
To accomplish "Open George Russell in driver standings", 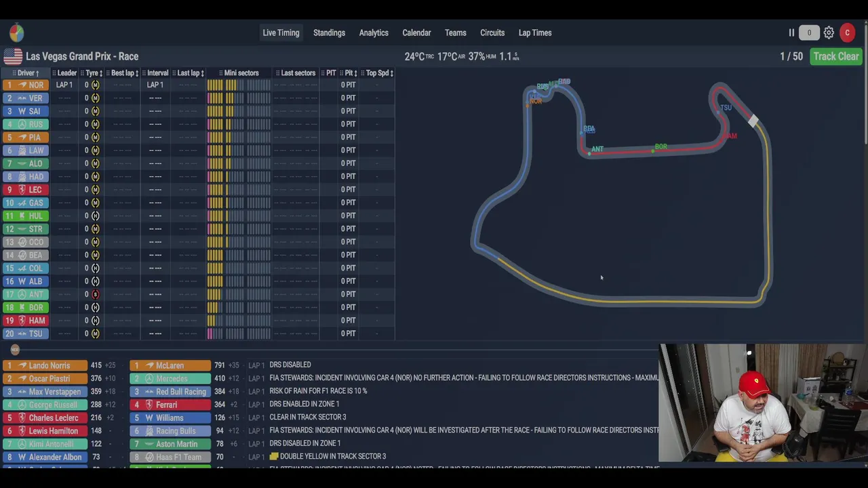I will pos(45,405).
